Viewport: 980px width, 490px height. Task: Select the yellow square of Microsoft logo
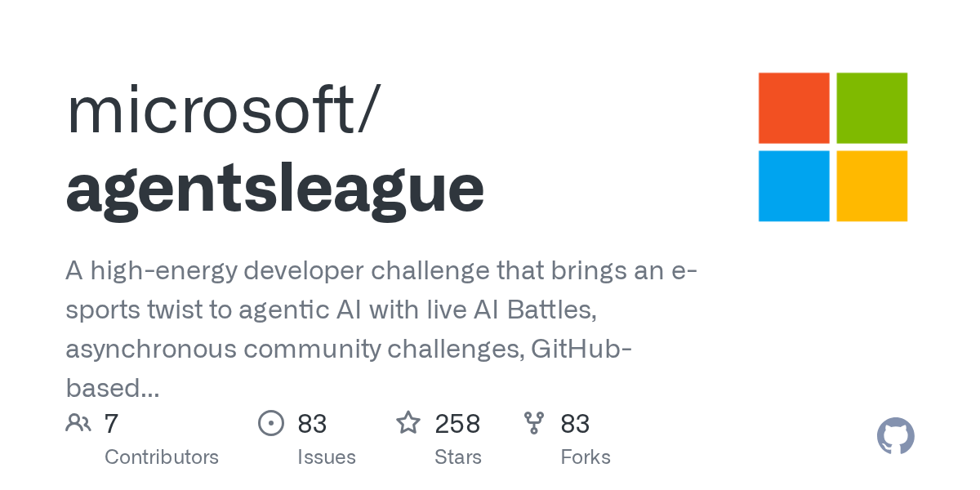coord(872,186)
